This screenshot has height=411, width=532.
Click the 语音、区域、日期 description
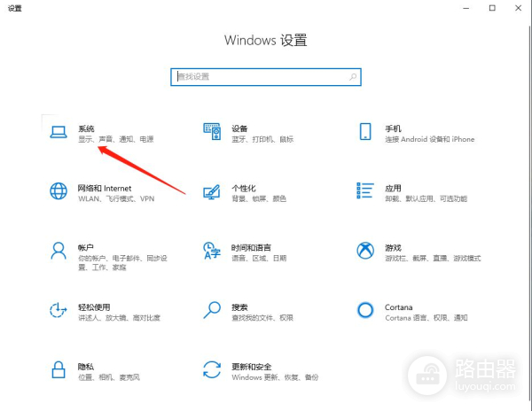click(x=259, y=258)
